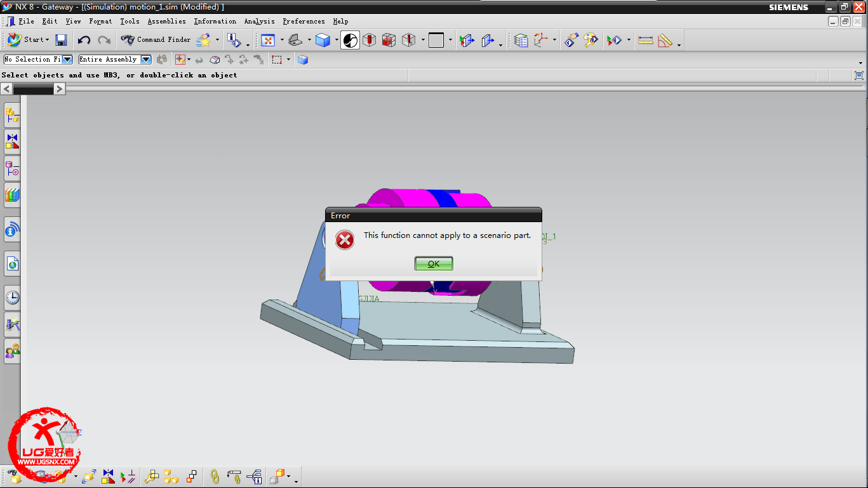This screenshot has width=868, height=488.
Task: Click the assembly constraints key icon
Action: pyautogui.click(x=151, y=476)
